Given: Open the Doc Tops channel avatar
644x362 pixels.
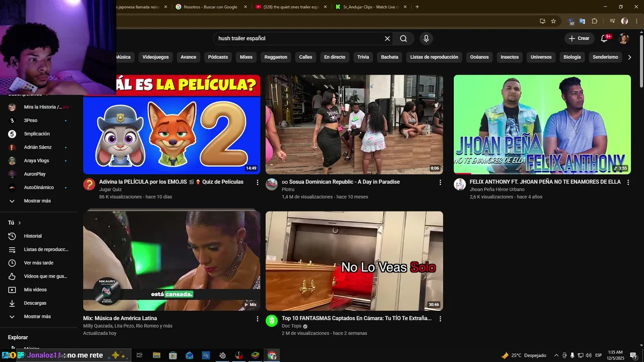Looking at the screenshot, I should click(x=272, y=321).
